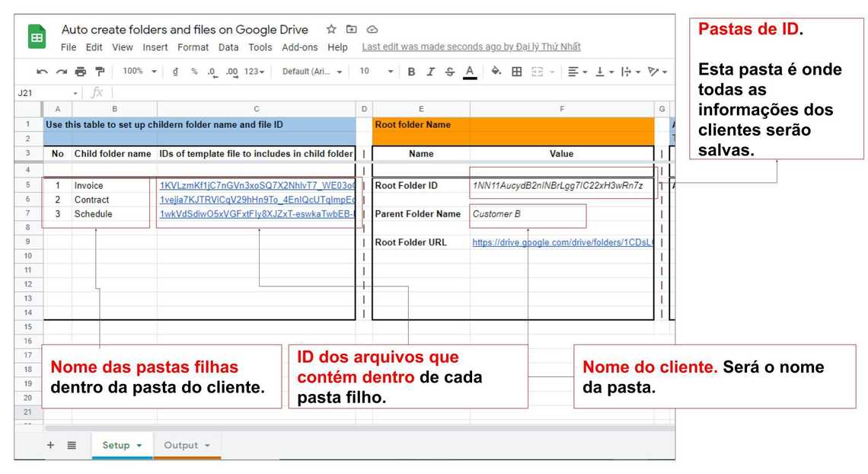This screenshot has height=474, width=868.
Task: Switch to the Output sheet tab
Action: pos(187,445)
